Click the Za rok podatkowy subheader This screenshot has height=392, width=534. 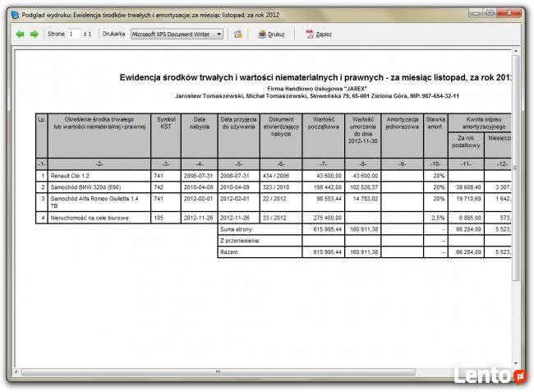pyautogui.click(x=467, y=145)
